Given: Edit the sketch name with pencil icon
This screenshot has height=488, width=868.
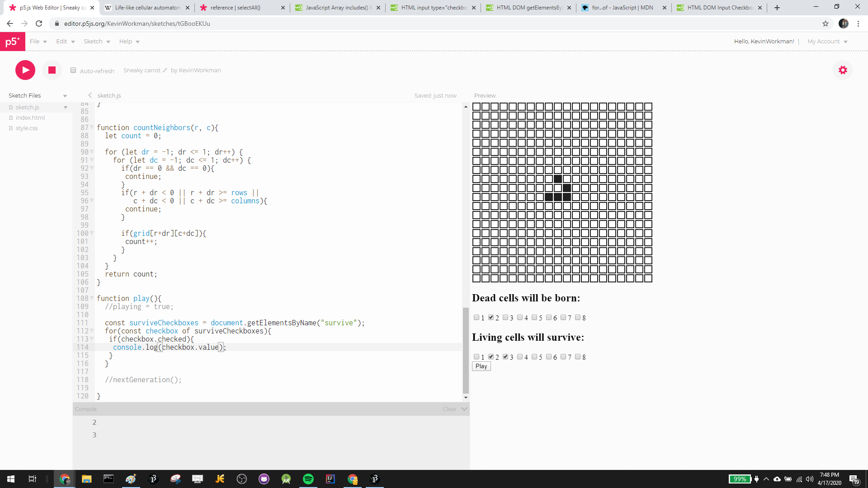Looking at the screenshot, I should [165, 70].
